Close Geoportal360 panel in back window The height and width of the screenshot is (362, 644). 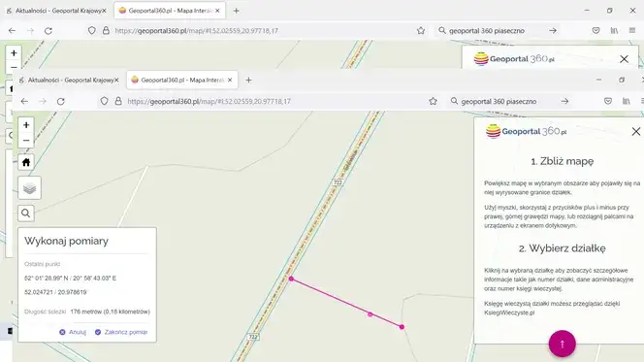(x=624, y=59)
